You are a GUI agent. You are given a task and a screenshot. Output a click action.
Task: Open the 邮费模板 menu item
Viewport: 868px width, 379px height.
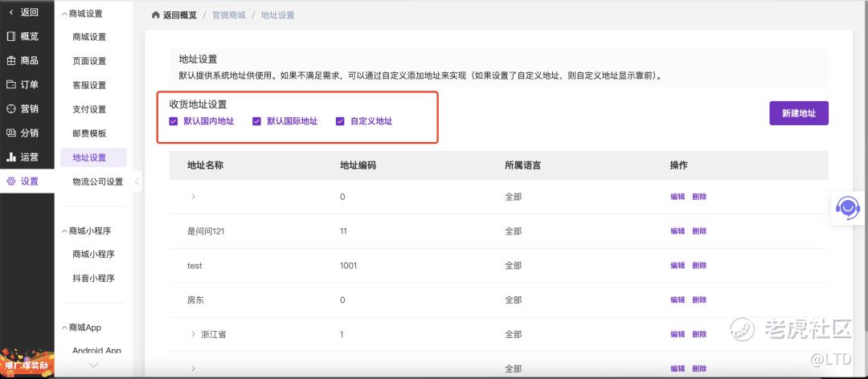(89, 133)
